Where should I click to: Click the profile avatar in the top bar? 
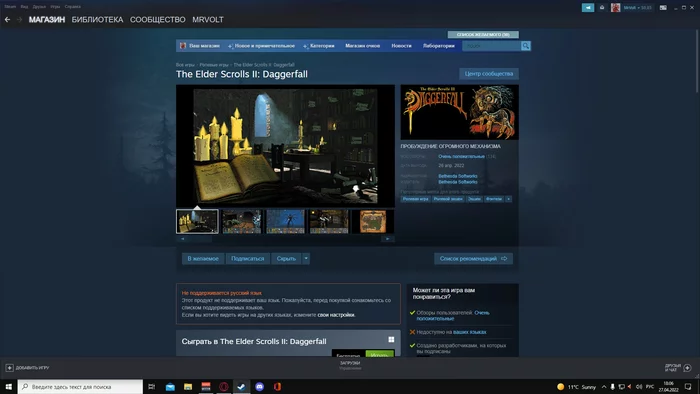(x=615, y=8)
